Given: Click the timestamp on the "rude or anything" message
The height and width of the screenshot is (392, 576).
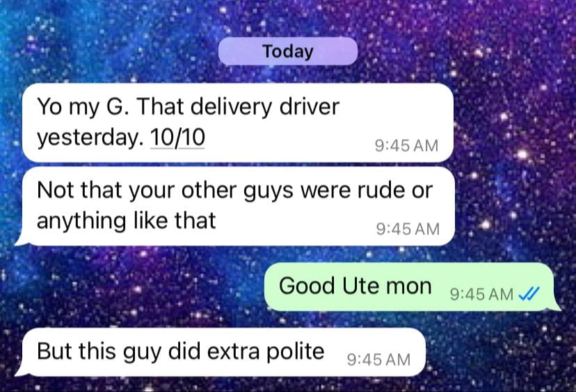Looking at the screenshot, I should [408, 229].
